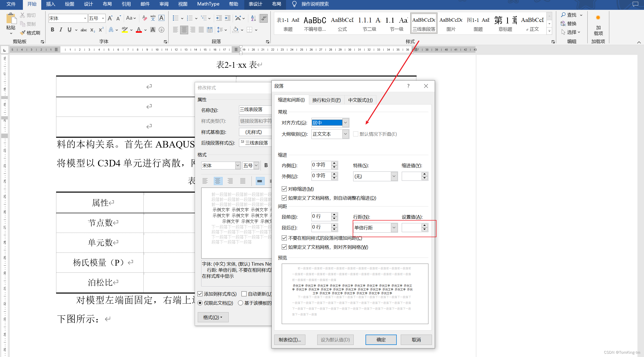Image resolution: width=644 pixels, height=357 pixels.
Task: Open the 对齐方式 alignment dropdown
Action: (x=345, y=123)
